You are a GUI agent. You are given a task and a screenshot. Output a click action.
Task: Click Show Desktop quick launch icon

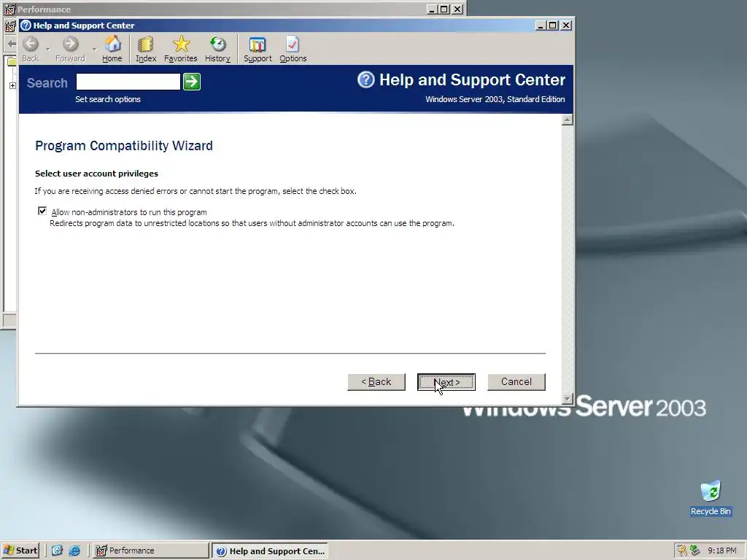[57, 551]
